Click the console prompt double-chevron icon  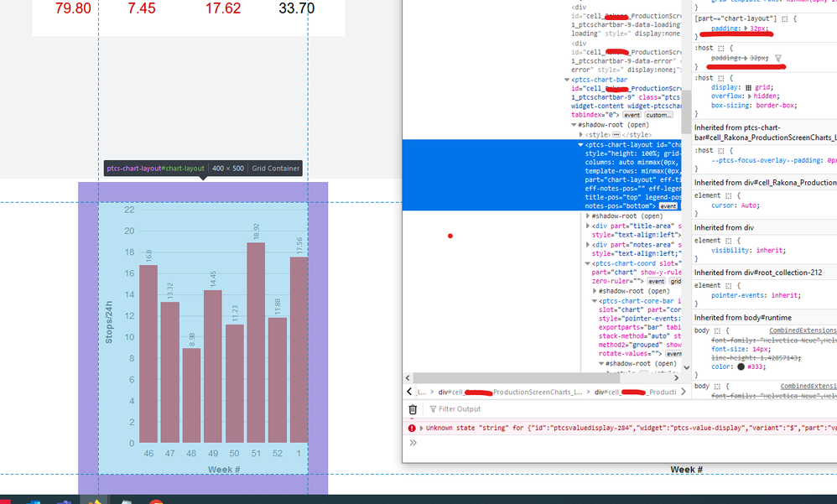point(413,442)
